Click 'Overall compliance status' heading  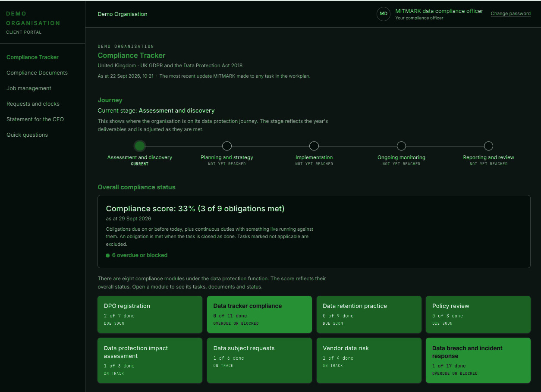click(137, 187)
